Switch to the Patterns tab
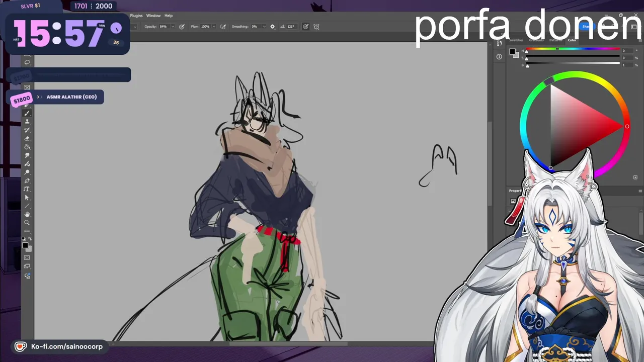Image resolution: width=644 pixels, height=362 pixels. 555,40
